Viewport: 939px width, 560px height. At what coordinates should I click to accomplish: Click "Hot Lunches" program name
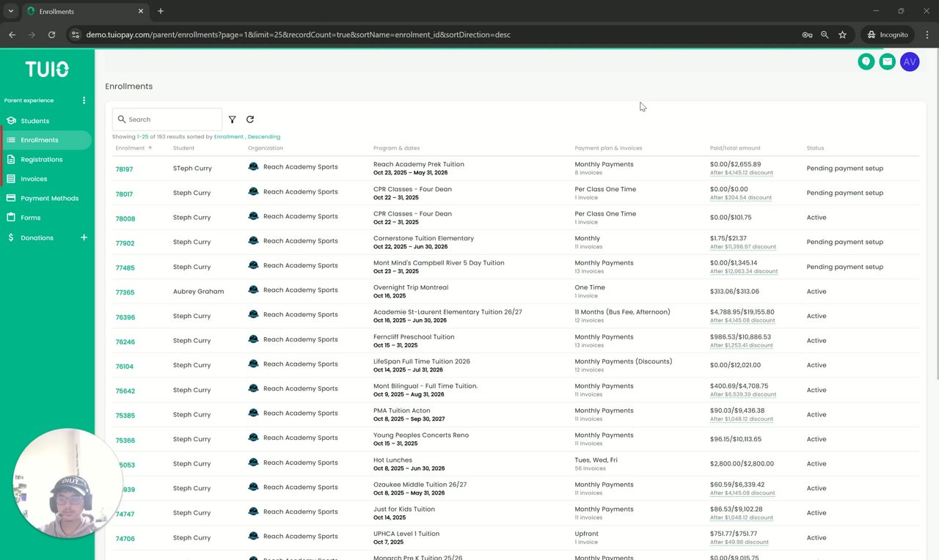(x=392, y=460)
